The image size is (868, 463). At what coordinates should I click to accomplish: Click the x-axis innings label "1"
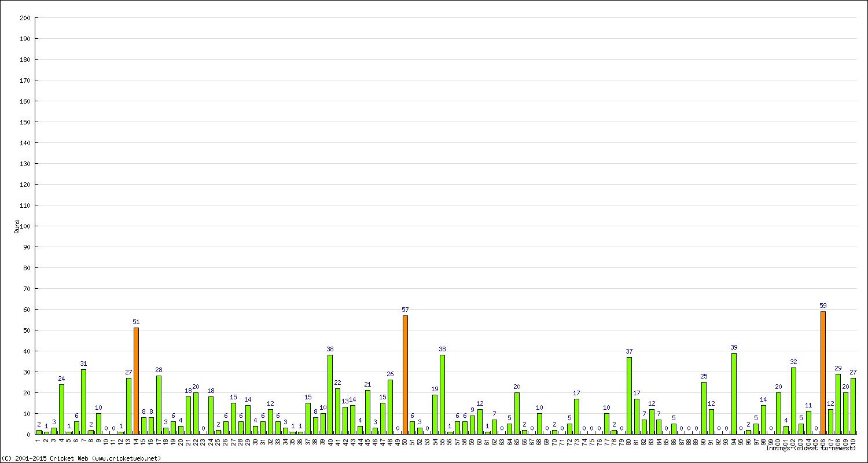tap(39, 440)
